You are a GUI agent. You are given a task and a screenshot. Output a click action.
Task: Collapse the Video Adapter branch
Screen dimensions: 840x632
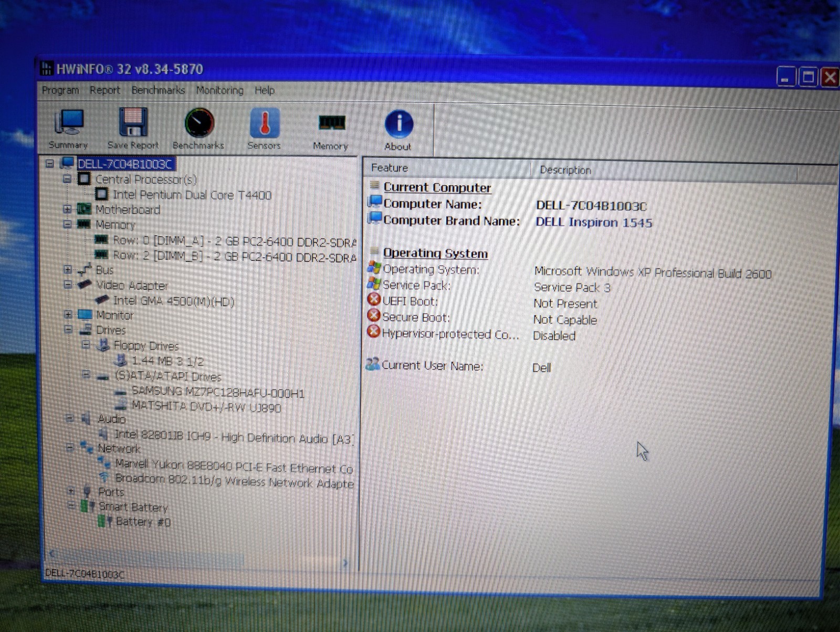click(x=67, y=285)
